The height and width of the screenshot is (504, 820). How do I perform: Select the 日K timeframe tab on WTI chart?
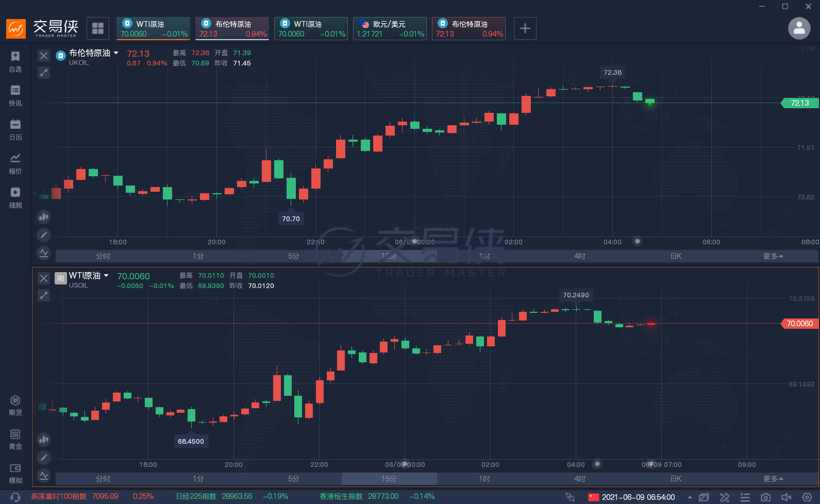[676, 479]
